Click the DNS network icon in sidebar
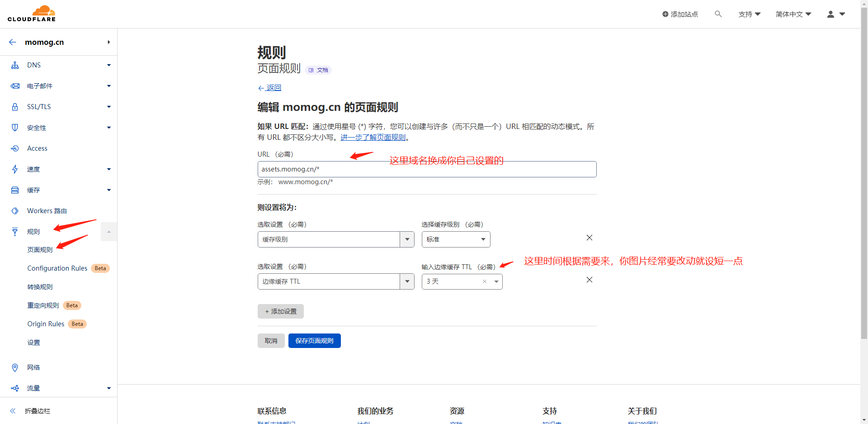 pyautogui.click(x=15, y=65)
